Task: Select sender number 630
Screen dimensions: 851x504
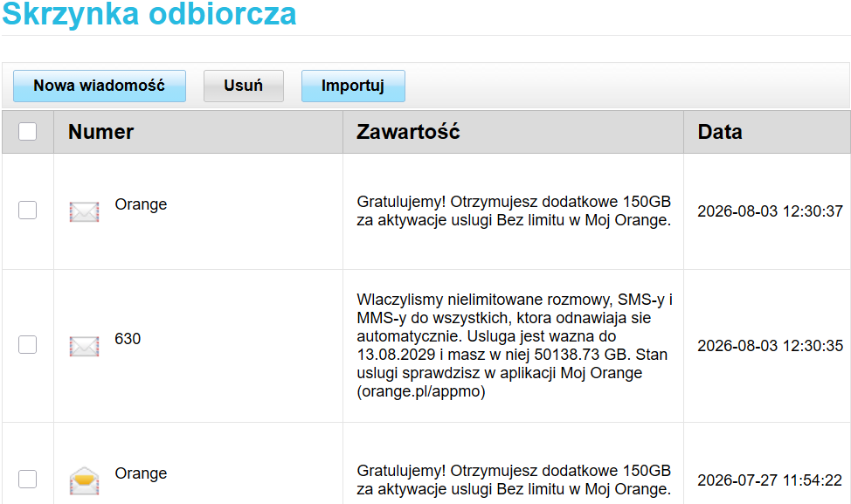Action: 128,339
